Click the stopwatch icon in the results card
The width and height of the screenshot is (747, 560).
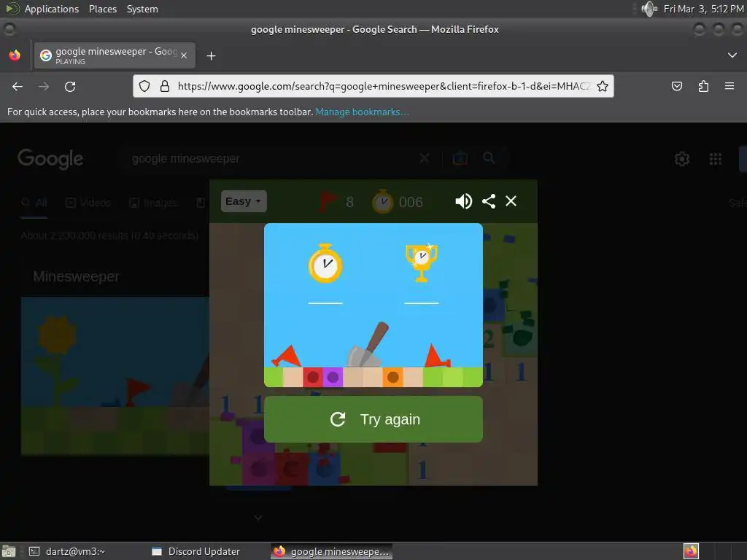click(325, 264)
